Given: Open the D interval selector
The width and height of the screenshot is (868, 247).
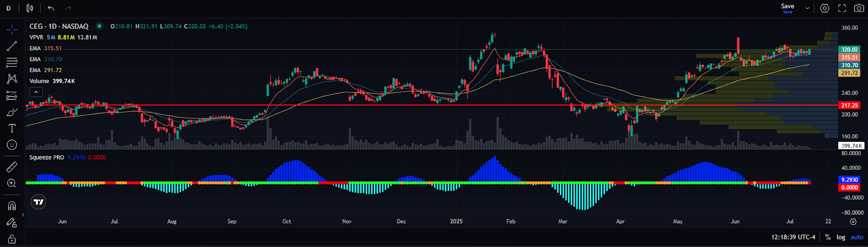Looking at the screenshot, I should tap(8, 8).
